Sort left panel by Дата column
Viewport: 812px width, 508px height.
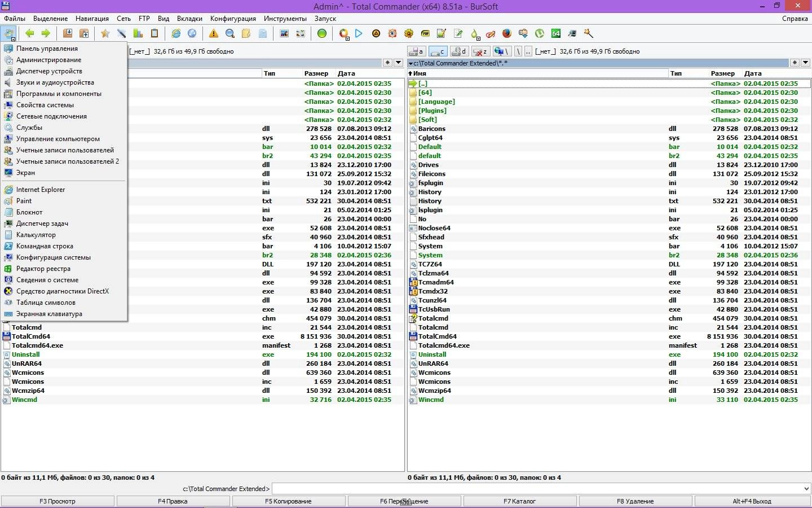click(346, 73)
